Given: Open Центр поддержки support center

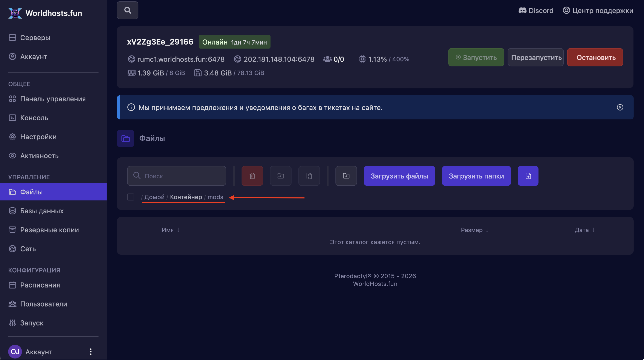Looking at the screenshot, I should (x=598, y=11).
